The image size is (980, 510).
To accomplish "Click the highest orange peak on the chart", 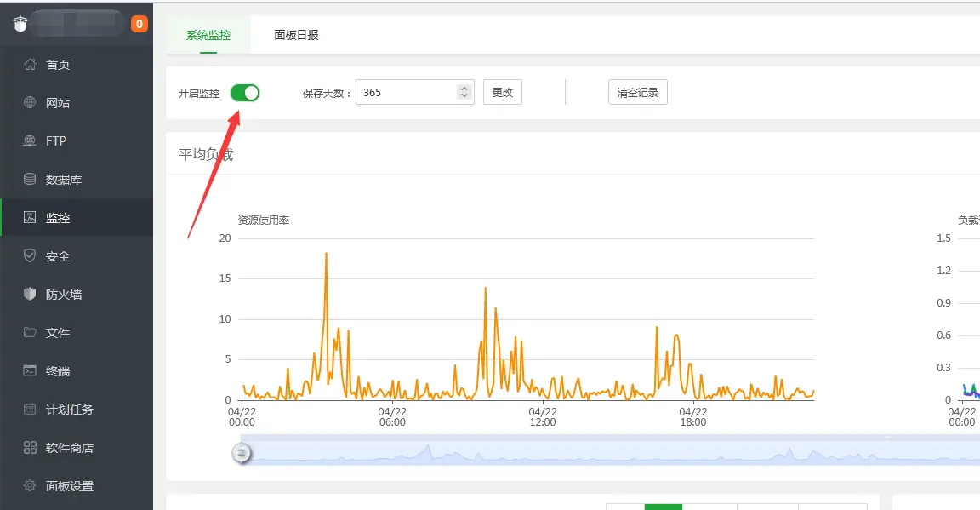I will 327,254.
